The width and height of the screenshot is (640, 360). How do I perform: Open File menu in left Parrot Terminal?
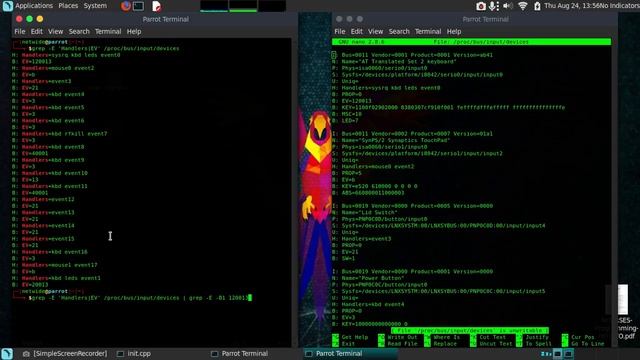coord(20,31)
